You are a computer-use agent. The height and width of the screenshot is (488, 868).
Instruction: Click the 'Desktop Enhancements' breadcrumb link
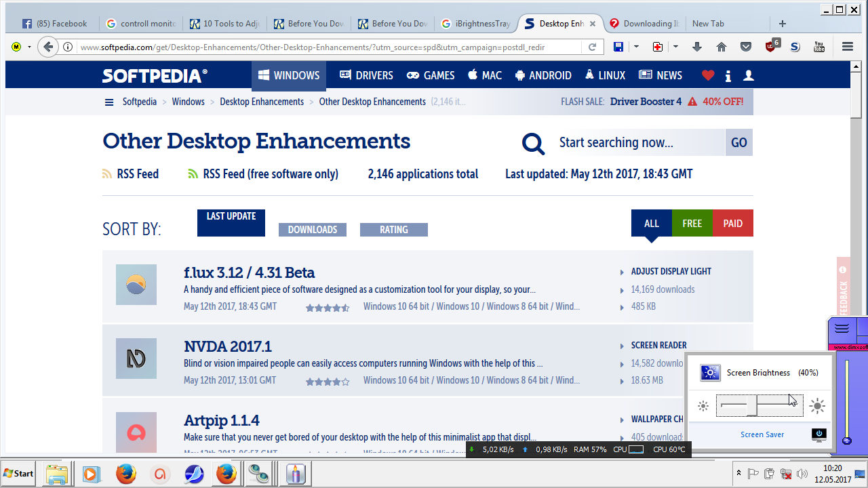pyautogui.click(x=262, y=102)
